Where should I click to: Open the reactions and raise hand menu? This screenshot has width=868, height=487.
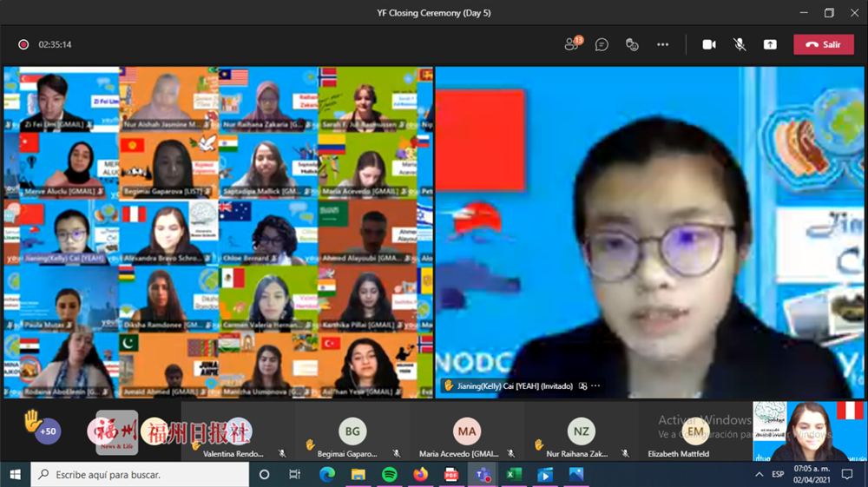click(x=632, y=44)
